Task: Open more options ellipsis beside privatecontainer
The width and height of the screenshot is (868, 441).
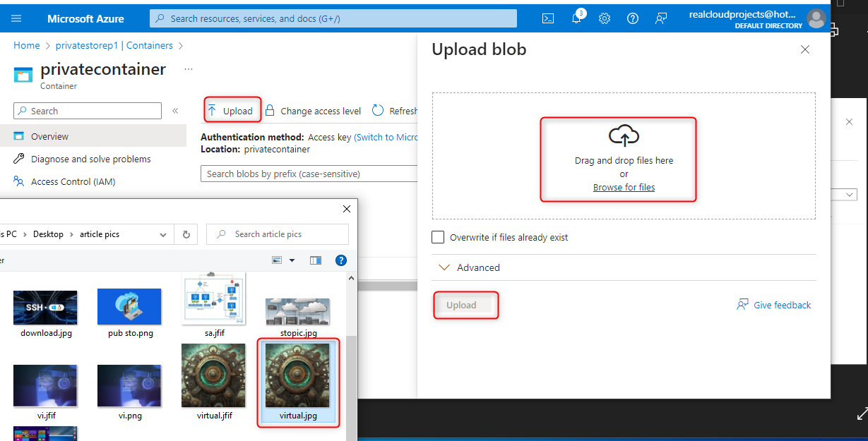Action: pos(188,69)
